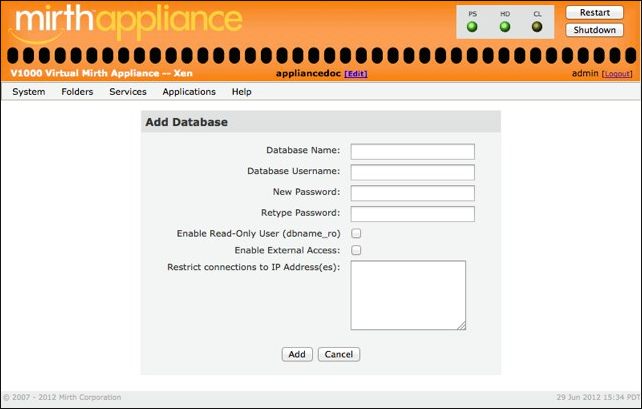This screenshot has width=642, height=409.
Task: Click the Add Database heading
Action: pyautogui.click(x=187, y=122)
